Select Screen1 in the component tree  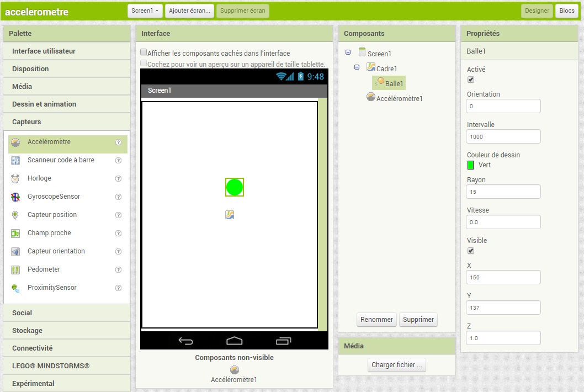[x=379, y=54]
